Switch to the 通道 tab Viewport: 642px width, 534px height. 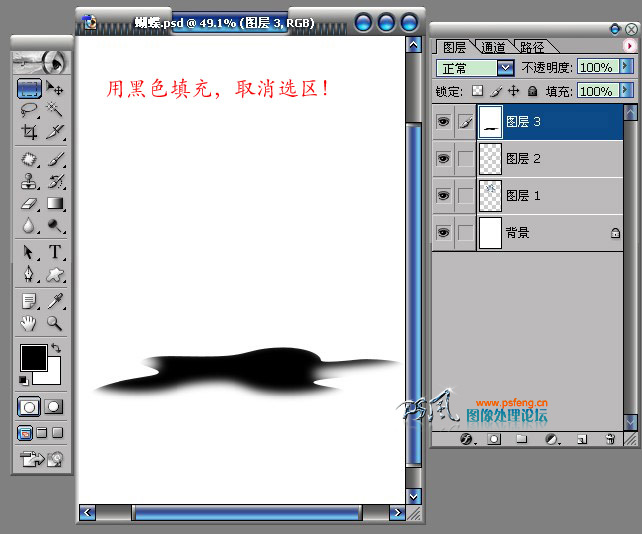point(493,48)
